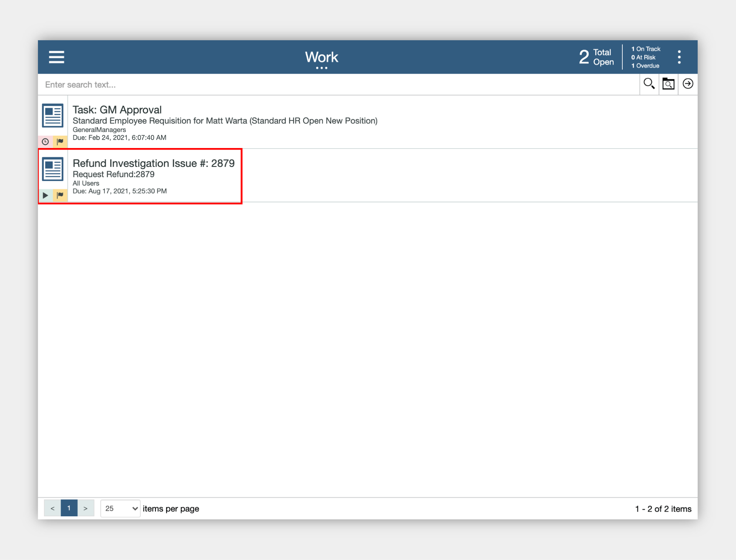Click the flag icon on Refund Investigation

tap(60, 195)
